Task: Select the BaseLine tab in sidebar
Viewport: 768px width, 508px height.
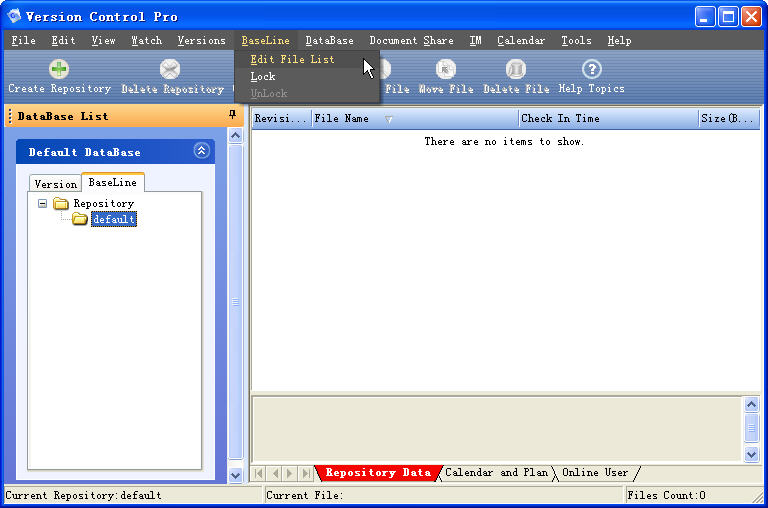Action: tap(113, 182)
